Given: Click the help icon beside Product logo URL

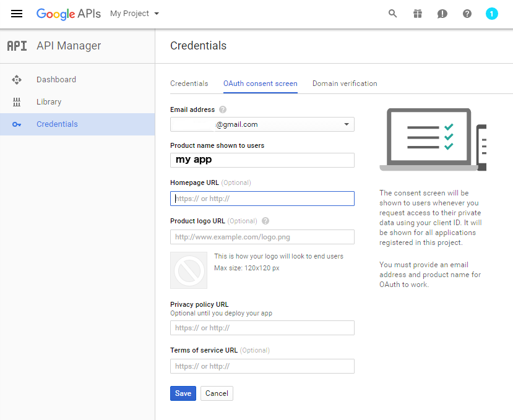Looking at the screenshot, I should [265, 221].
